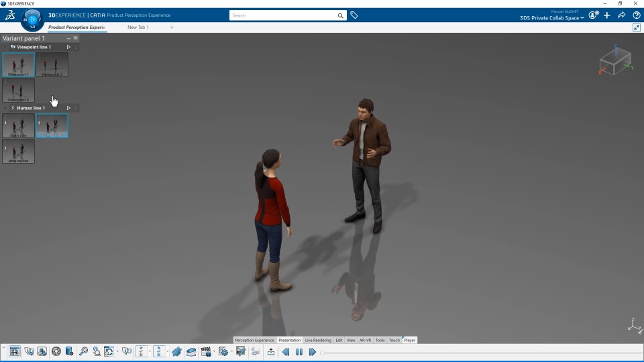Open dropdown arrow next to rotate-view icon

(x=117, y=351)
